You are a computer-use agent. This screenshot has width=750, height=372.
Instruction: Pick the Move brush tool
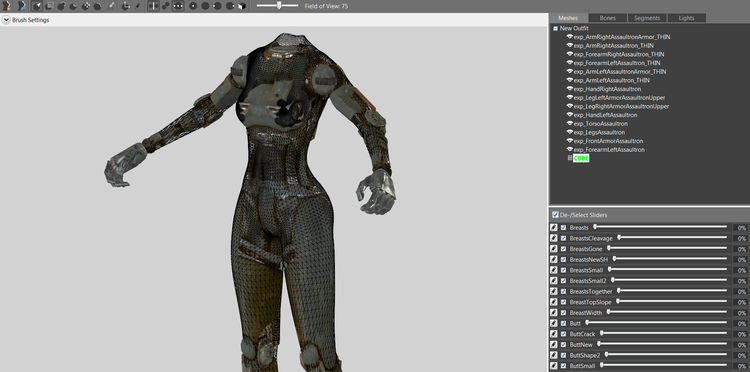pyautogui.click(x=86, y=6)
